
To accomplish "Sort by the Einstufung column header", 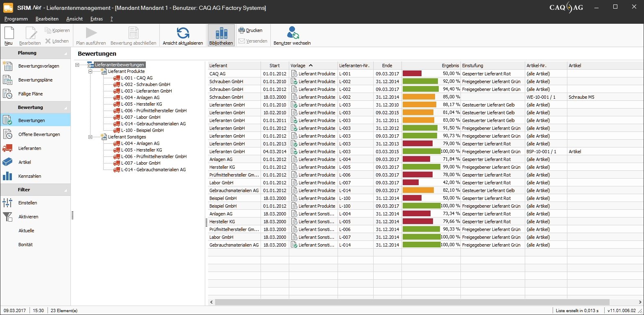I will 493,66.
